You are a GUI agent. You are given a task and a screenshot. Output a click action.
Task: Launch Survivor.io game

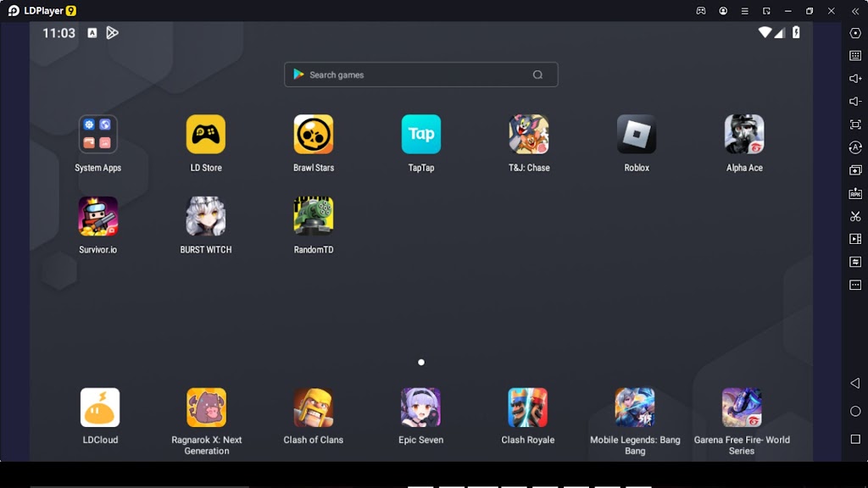coord(98,216)
